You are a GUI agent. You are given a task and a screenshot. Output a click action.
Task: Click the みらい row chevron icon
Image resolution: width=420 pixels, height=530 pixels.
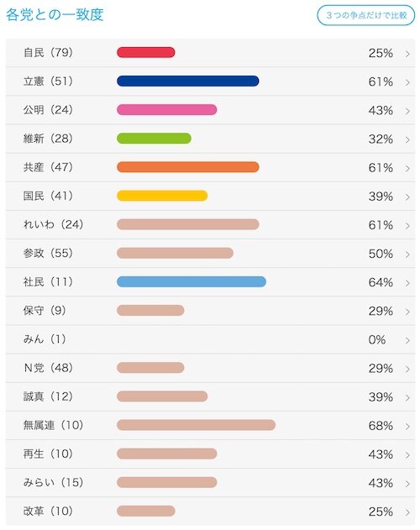click(407, 484)
